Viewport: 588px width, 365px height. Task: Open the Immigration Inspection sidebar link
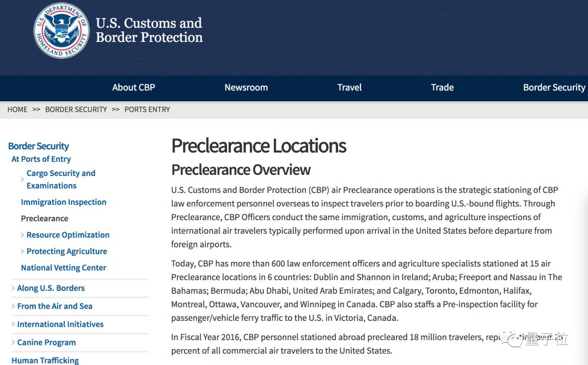pos(64,202)
